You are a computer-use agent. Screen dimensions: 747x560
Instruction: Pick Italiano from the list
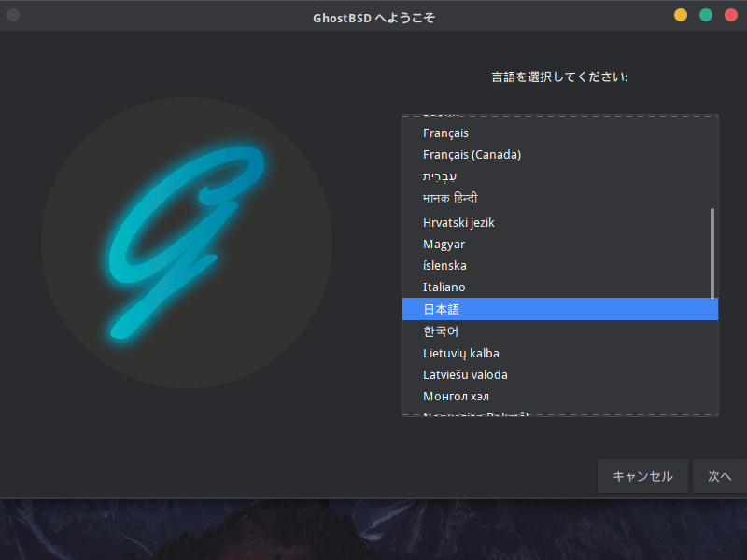(559, 287)
